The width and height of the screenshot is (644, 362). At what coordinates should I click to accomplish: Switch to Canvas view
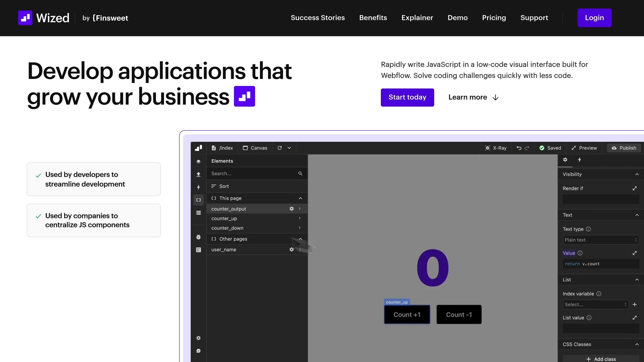255,148
